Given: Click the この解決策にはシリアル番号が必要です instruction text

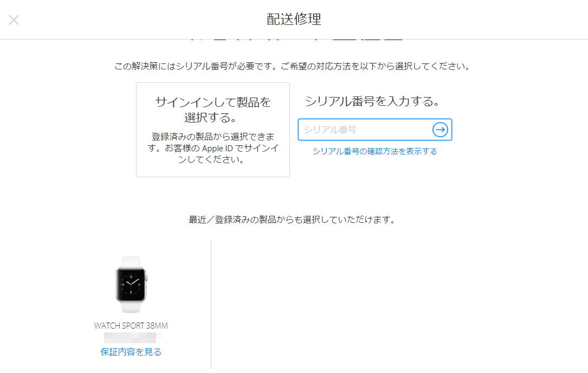Looking at the screenshot, I should tap(292, 67).
